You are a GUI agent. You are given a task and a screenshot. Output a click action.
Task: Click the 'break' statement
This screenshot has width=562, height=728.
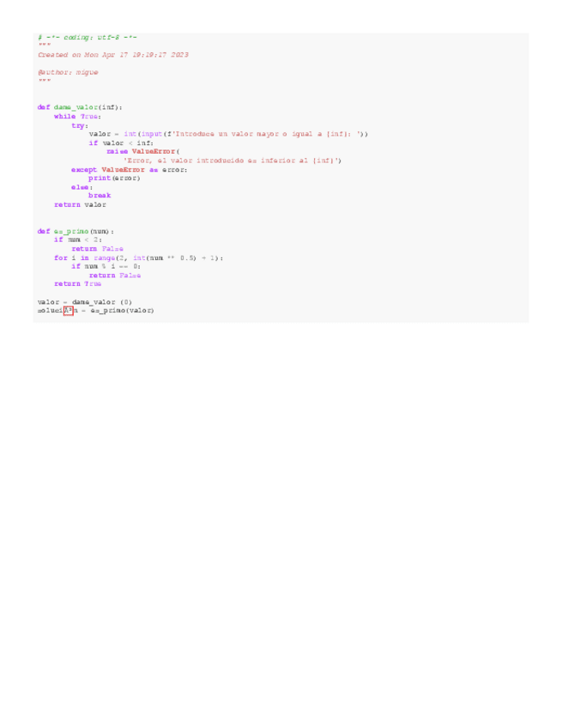click(100, 196)
